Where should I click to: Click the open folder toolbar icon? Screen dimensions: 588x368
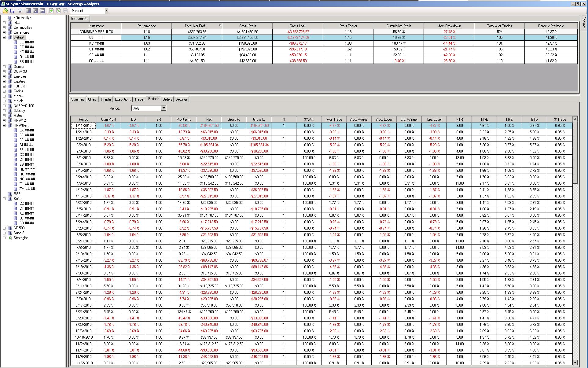(5, 11)
